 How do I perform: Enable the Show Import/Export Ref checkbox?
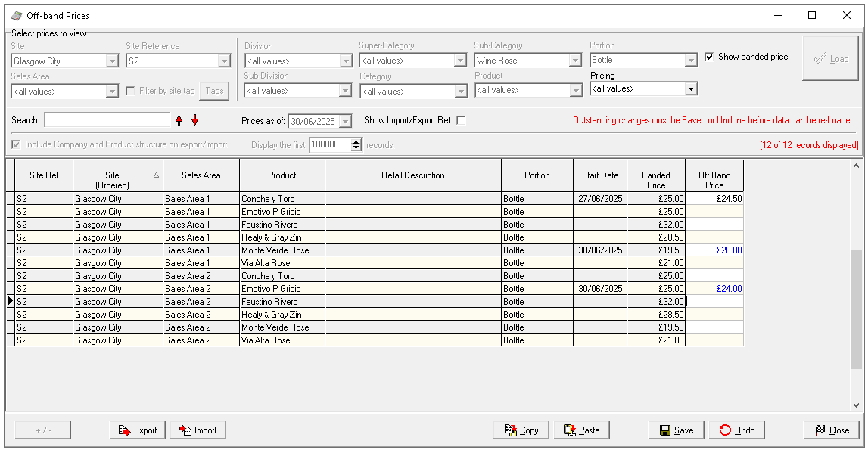pyautogui.click(x=461, y=120)
